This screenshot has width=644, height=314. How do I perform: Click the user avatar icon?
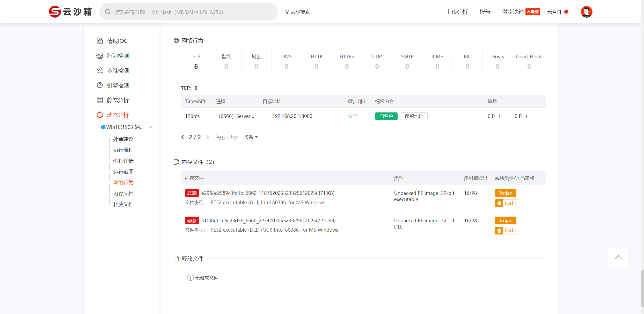(x=586, y=12)
